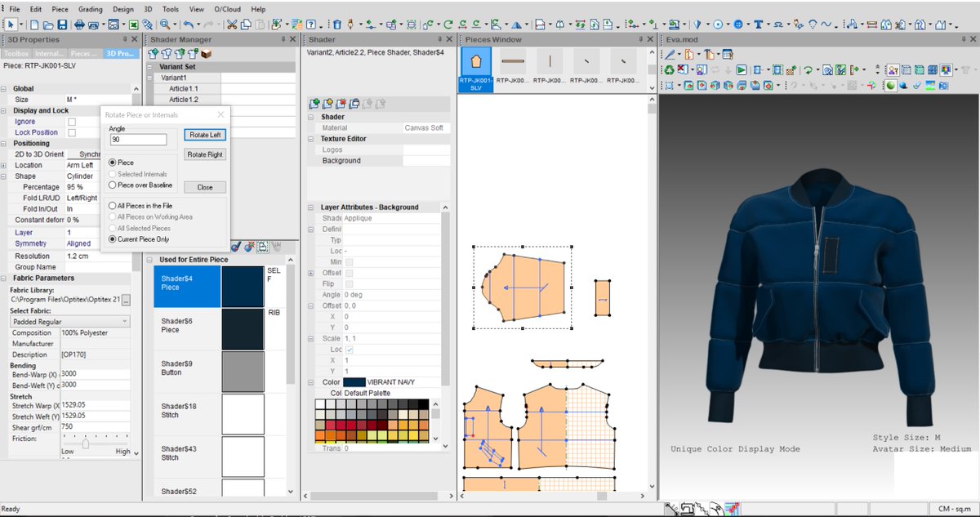Click the Rotate Left button
980x517 pixels.
tap(205, 135)
